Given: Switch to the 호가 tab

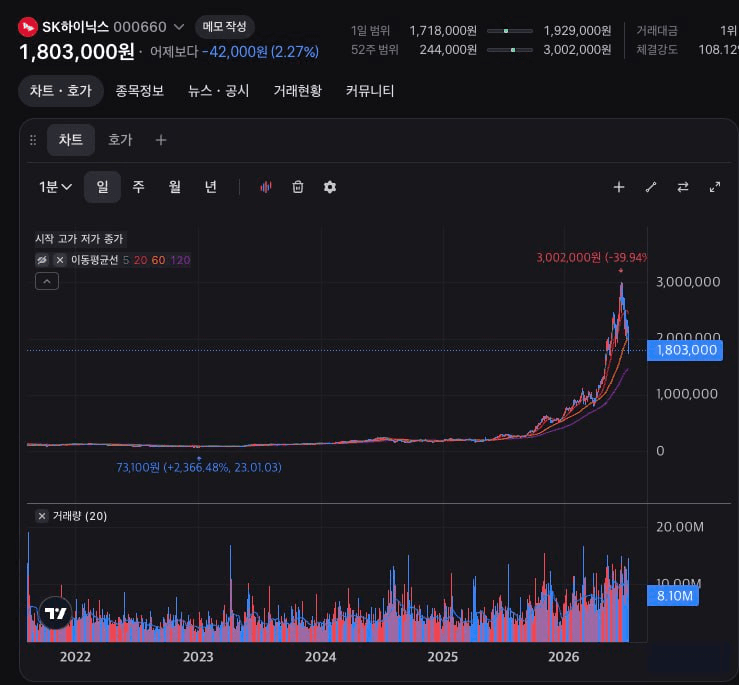Looking at the screenshot, I should tap(120, 140).
